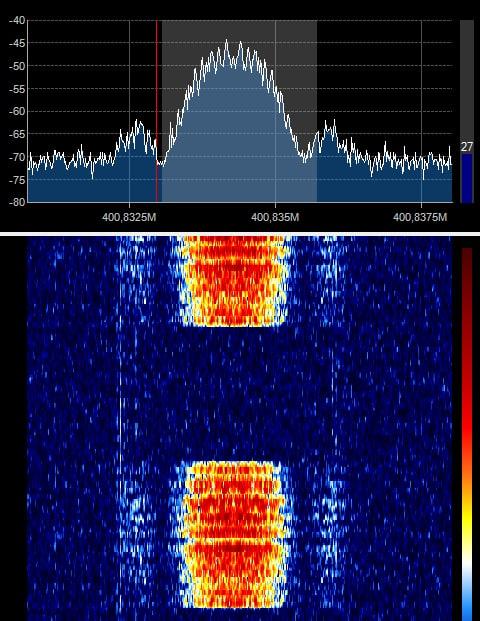Screen dimensions: 480x621
Task: Select the upper red burst in waterfall
Action: pyautogui.click(x=234, y=281)
